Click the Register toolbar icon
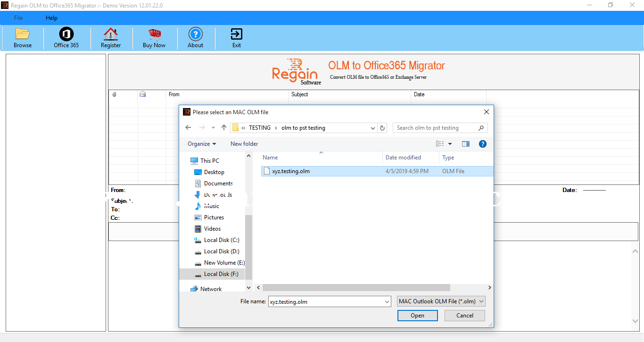 pos(111,34)
